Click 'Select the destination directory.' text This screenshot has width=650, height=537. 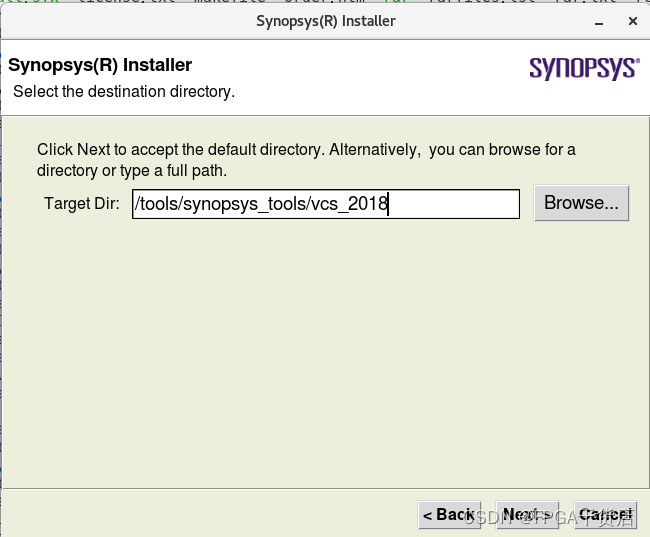point(124,92)
